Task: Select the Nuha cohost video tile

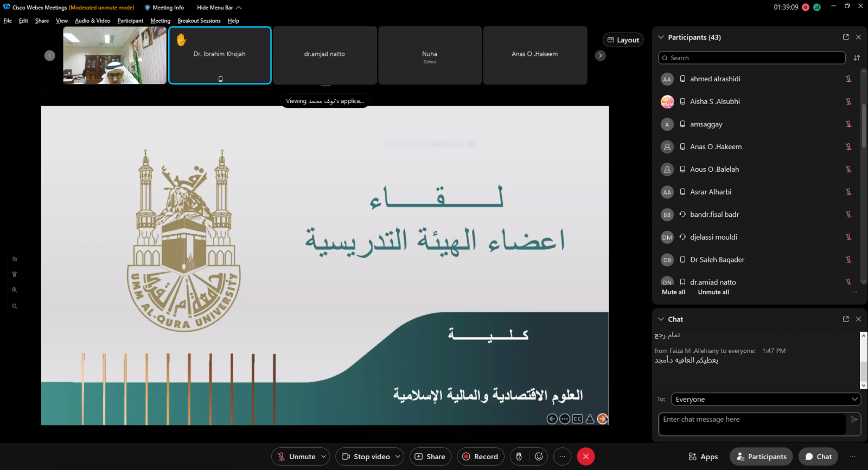Action: click(x=430, y=55)
